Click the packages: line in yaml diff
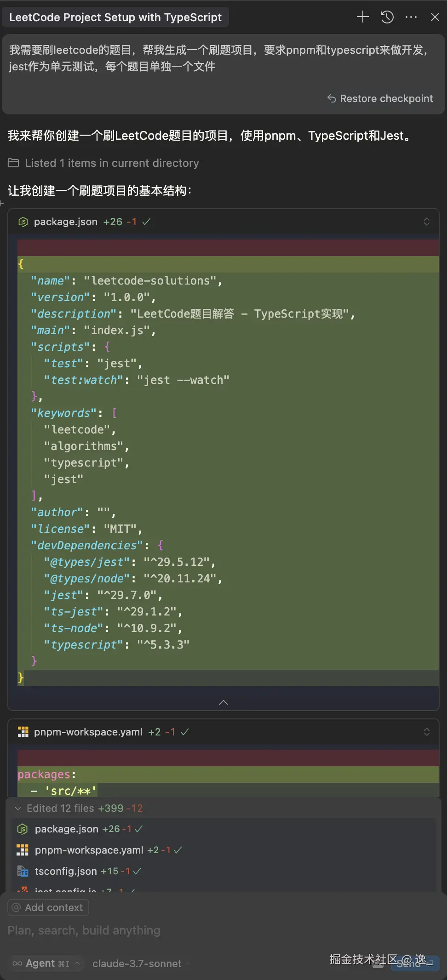The image size is (447, 980). click(228, 775)
